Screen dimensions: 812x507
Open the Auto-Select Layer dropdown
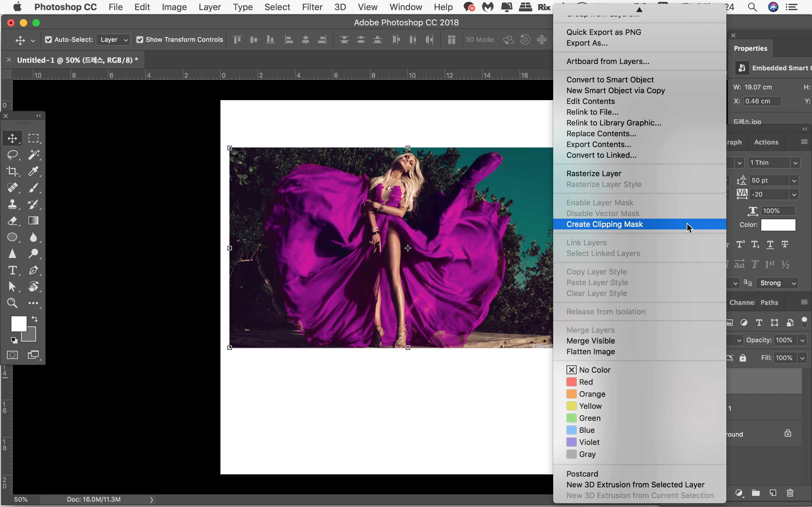point(114,40)
